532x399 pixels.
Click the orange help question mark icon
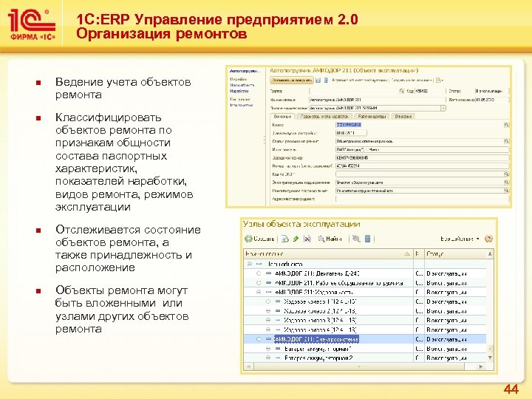click(x=488, y=239)
